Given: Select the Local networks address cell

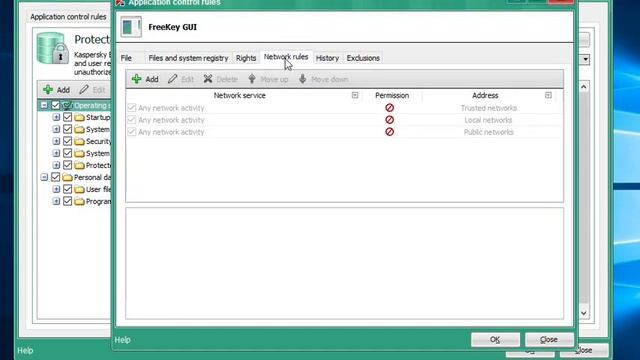Looking at the screenshot, I should coord(488,120).
